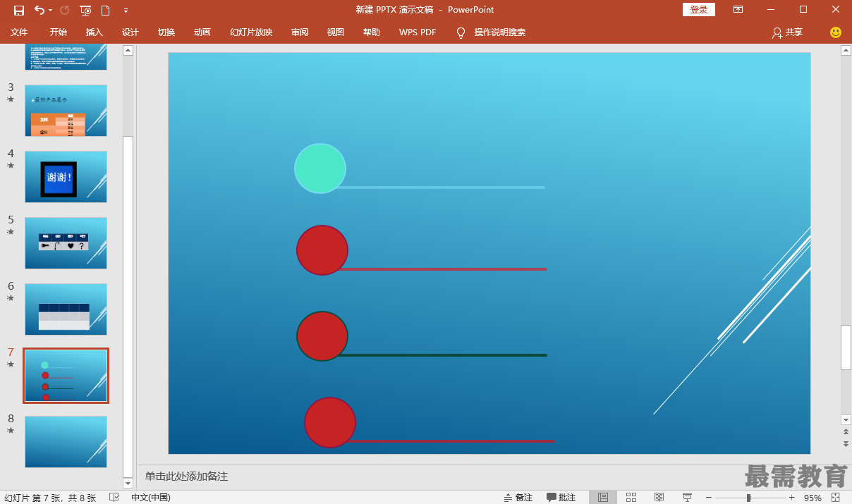Start slideshow from beginning in quick access toolbar

[85, 10]
